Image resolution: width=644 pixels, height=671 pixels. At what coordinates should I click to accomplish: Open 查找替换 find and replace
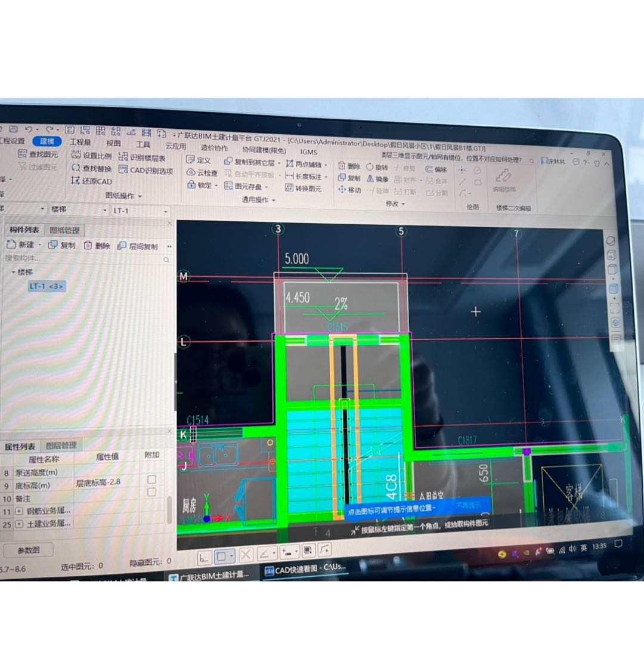[x=92, y=168]
